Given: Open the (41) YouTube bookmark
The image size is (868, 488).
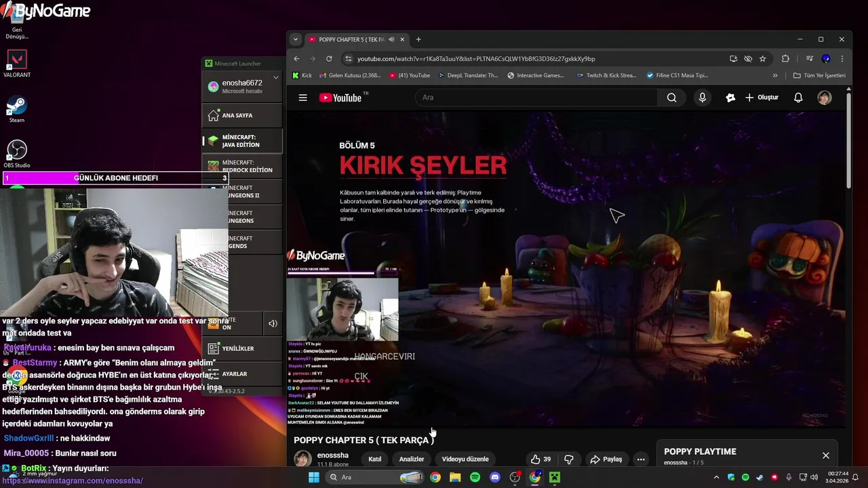Looking at the screenshot, I should (410, 75).
